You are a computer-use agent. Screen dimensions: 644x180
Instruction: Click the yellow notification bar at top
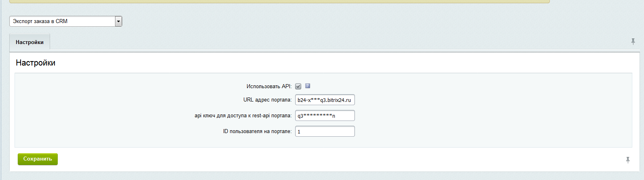tap(279, 1)
